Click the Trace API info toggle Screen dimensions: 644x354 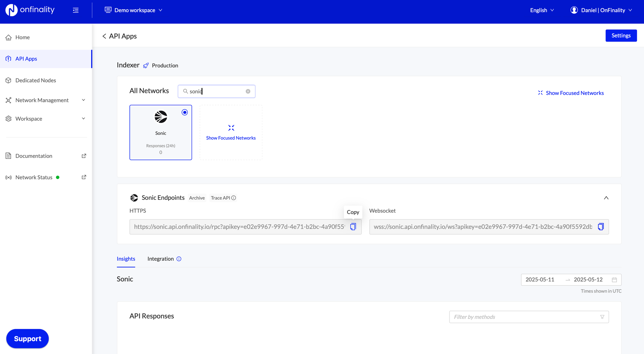(x=234, y=198)
